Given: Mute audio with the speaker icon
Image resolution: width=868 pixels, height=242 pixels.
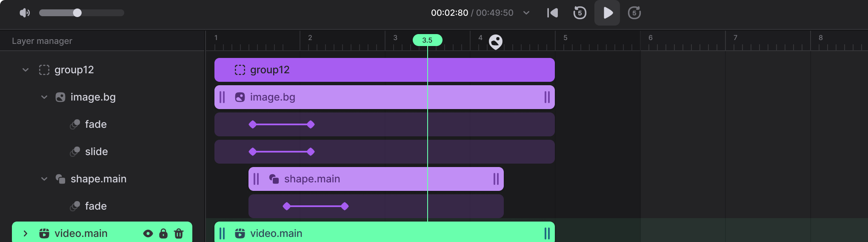Looking at the screenshot, I should (x=25, y=13).
